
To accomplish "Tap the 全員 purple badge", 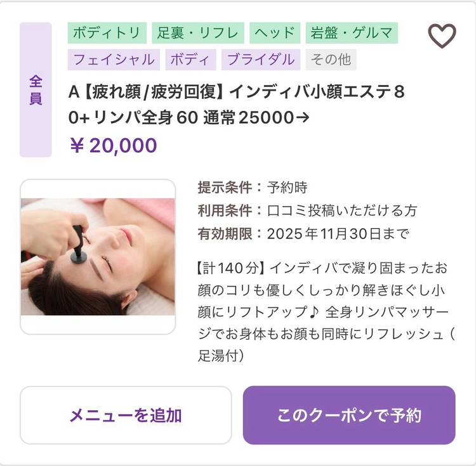I will [36, 89].
